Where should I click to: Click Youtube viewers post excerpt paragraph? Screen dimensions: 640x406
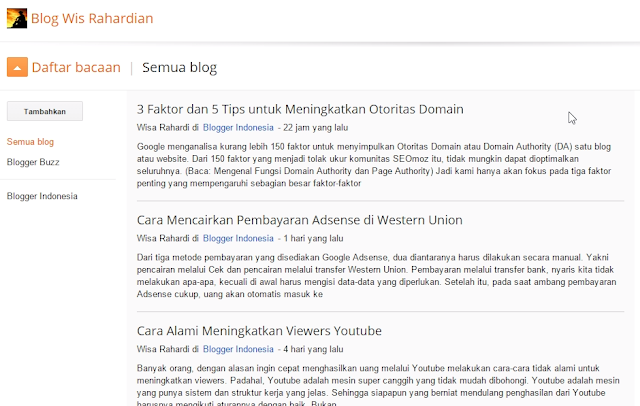click(x=378, y=384)
